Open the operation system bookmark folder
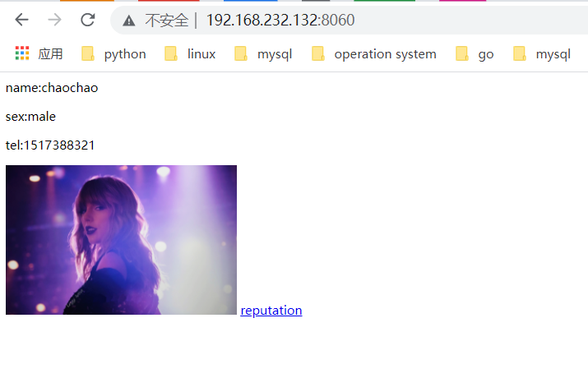 tap(374, 54)
